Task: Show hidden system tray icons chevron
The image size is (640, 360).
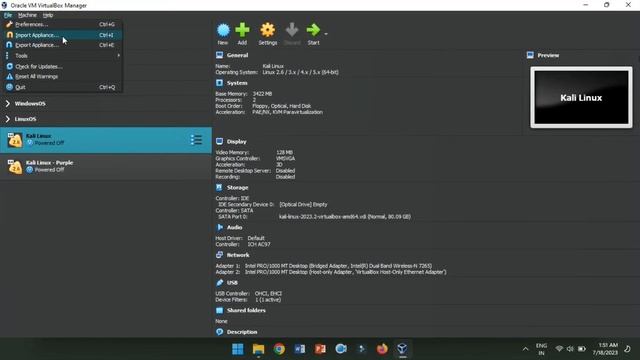Action: 525,349
